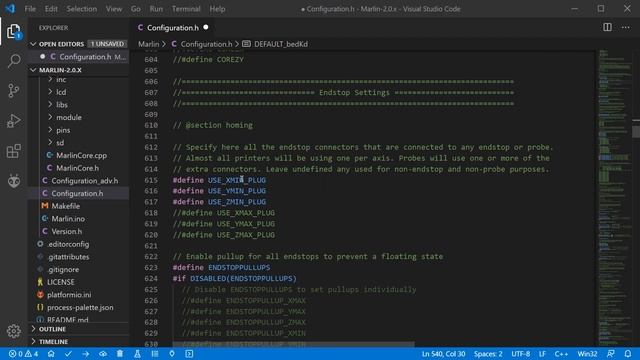Run PlatformIO Clean trash icon
This screenshot has width=640, height=360.
pyautogui.click(x=120, y=354)
